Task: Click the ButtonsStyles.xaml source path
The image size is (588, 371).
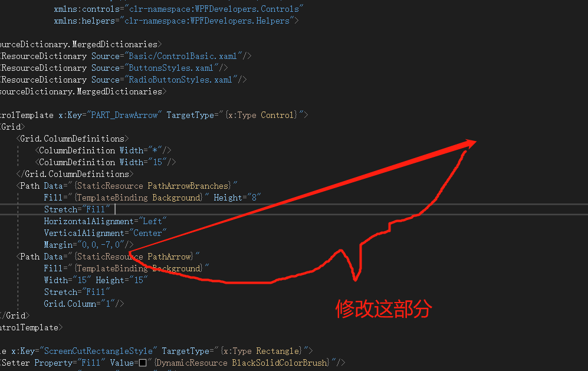Action: click(x=170, y=68)
